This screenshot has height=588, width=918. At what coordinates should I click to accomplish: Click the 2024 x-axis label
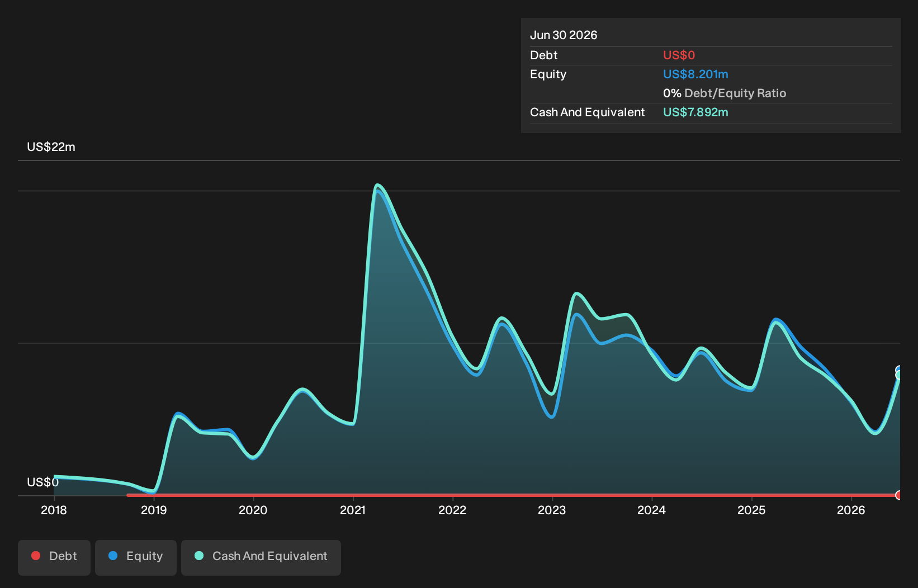pos(652,510)
